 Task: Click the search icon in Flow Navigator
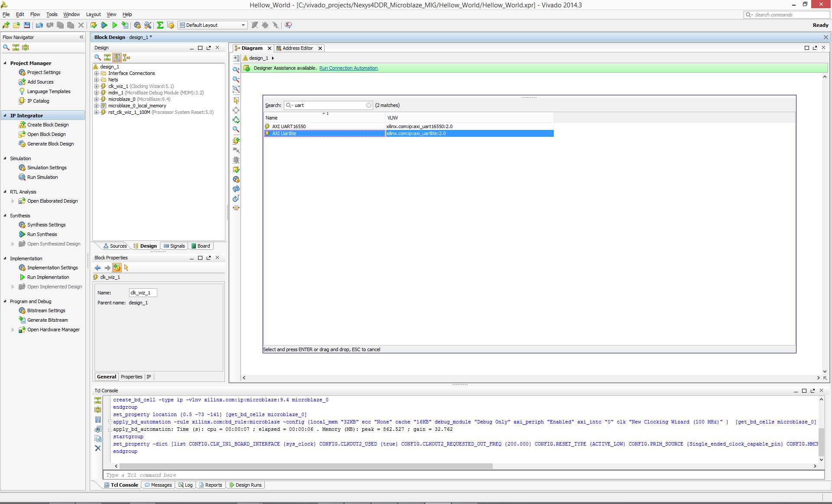coord(6,47)
